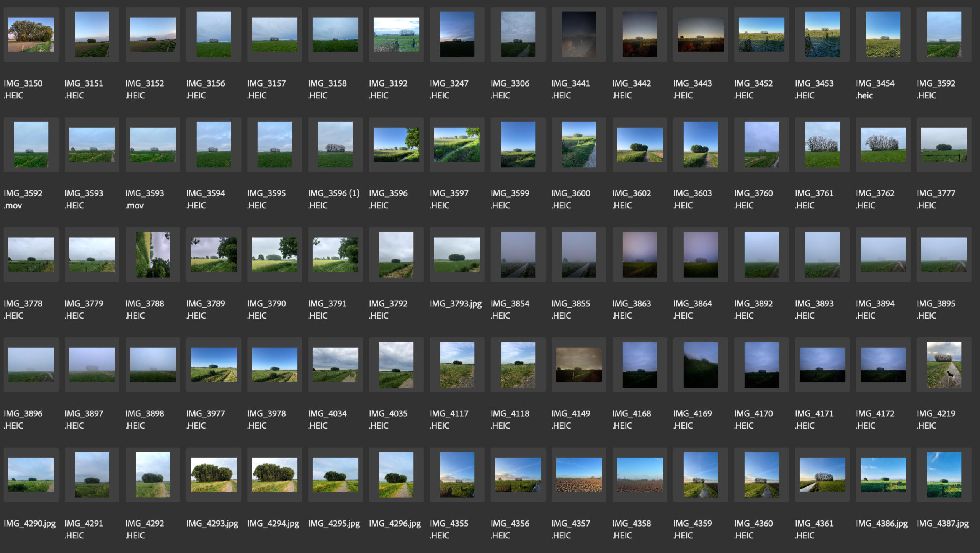Open the IMG_3593.mov video file
The image size is (980, 553).
point(153,144)
